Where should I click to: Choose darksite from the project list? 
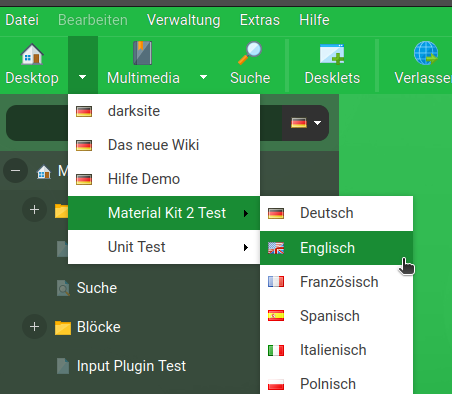click(x=164, y=111)
